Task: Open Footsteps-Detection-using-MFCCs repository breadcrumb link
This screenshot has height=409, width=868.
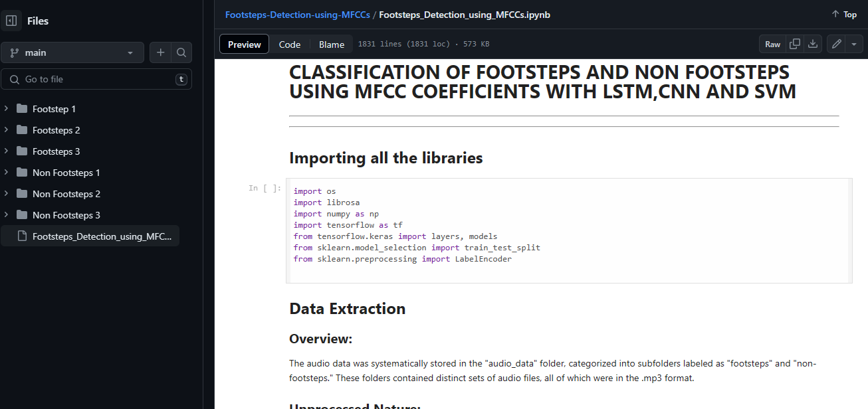Action: coord(297,15)
